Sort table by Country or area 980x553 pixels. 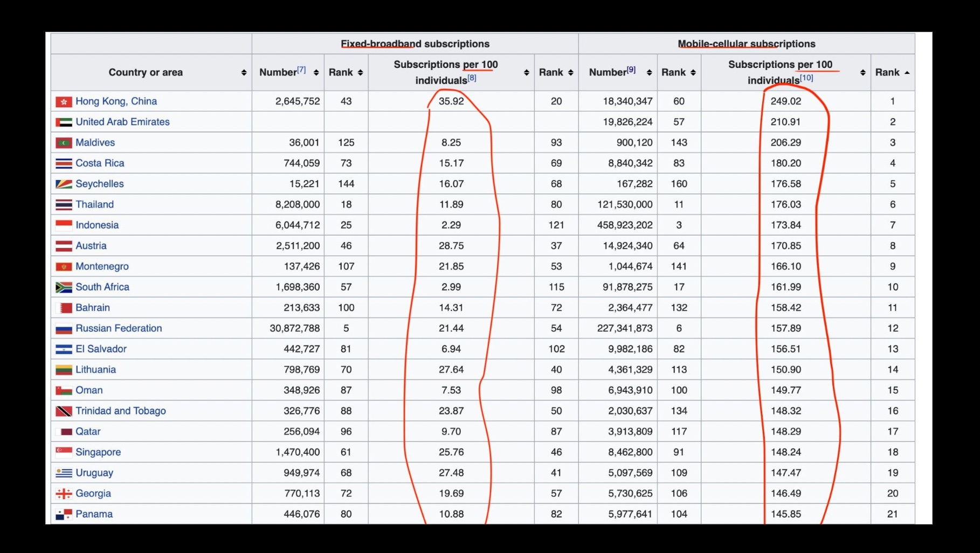point(244,73)
